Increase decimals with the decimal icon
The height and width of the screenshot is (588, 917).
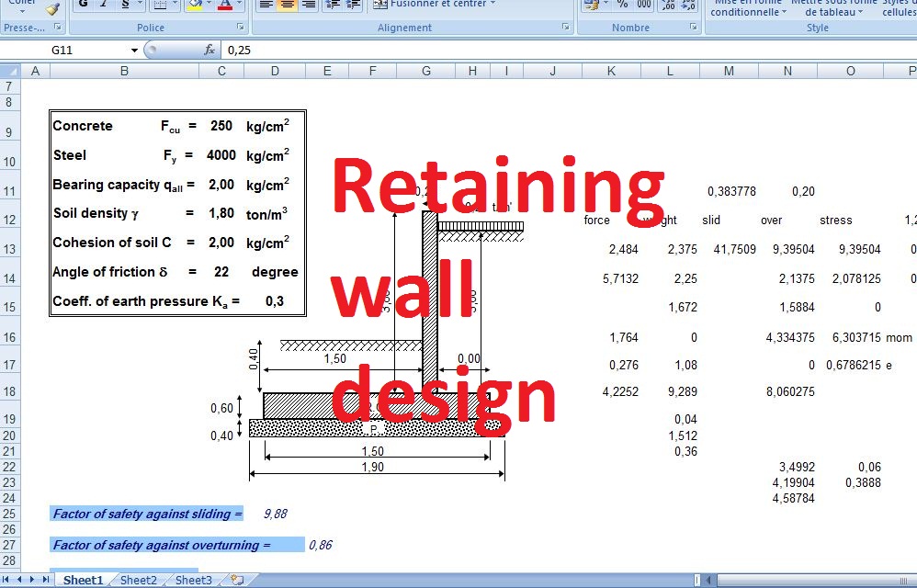[x=669, y=6]
